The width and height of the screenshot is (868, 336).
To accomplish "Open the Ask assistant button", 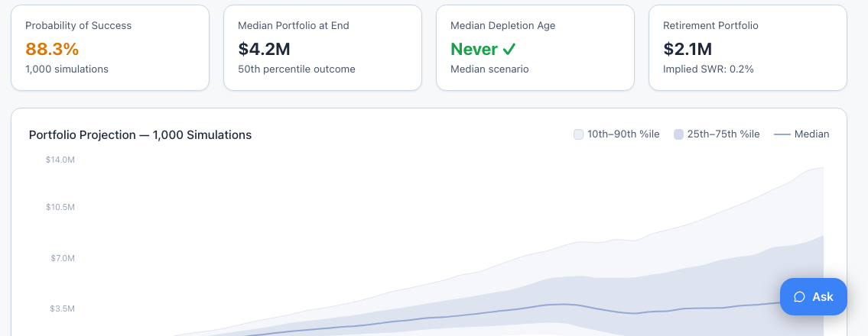I will 813,297.
